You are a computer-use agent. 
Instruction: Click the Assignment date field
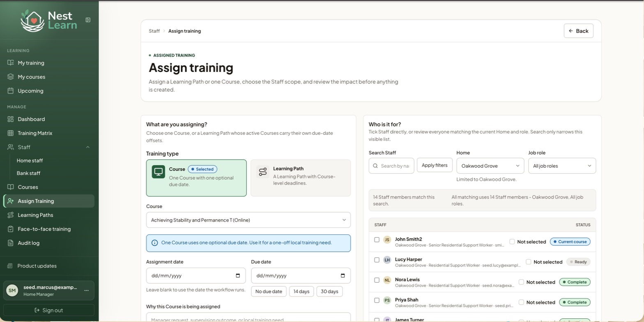196,276
